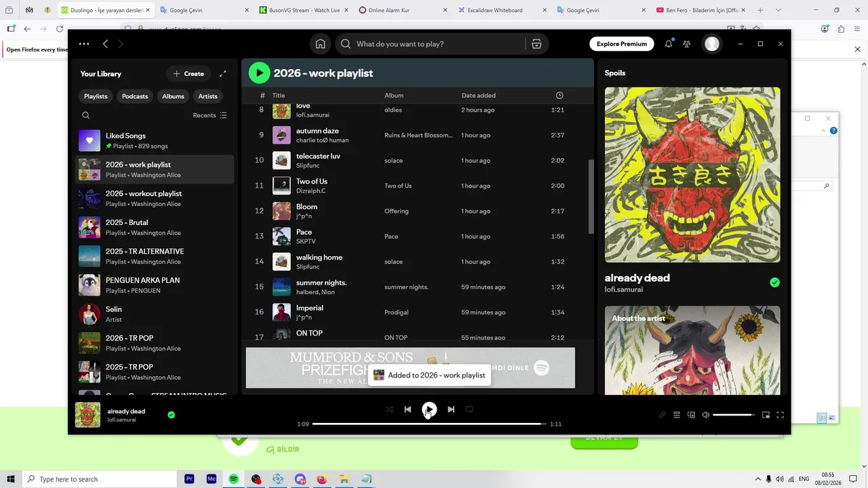Select track walking home
This screenshot has width=868, height=488.
click(319, 258)
